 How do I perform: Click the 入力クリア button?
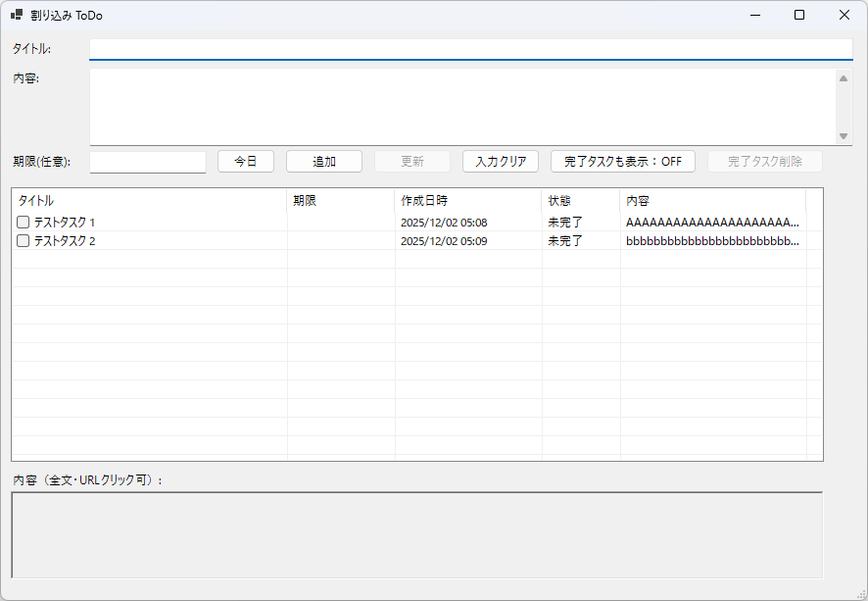pyautogui.click(x=500, y=162)
